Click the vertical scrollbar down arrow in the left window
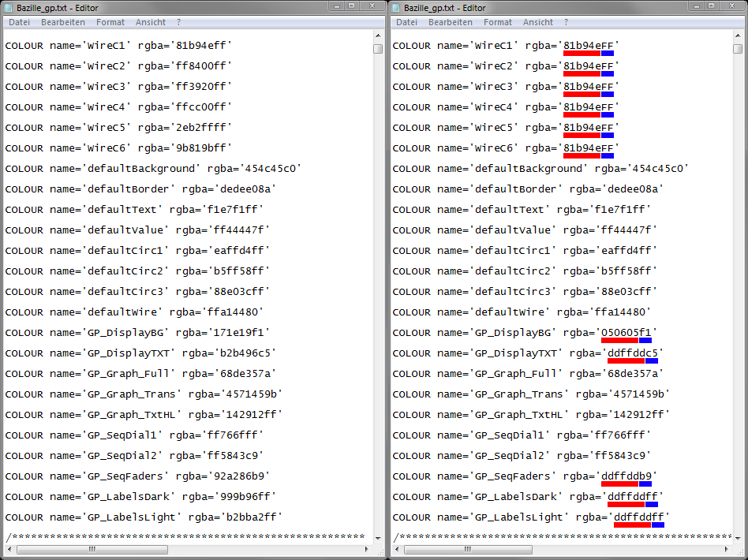 point(378,538)
